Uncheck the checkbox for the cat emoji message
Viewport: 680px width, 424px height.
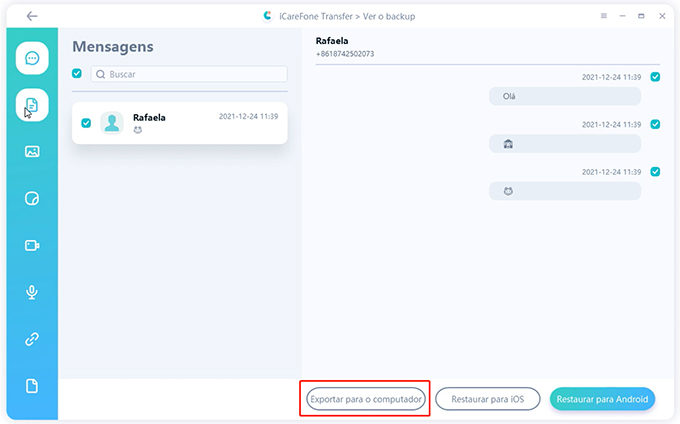[x=655, y=172]
